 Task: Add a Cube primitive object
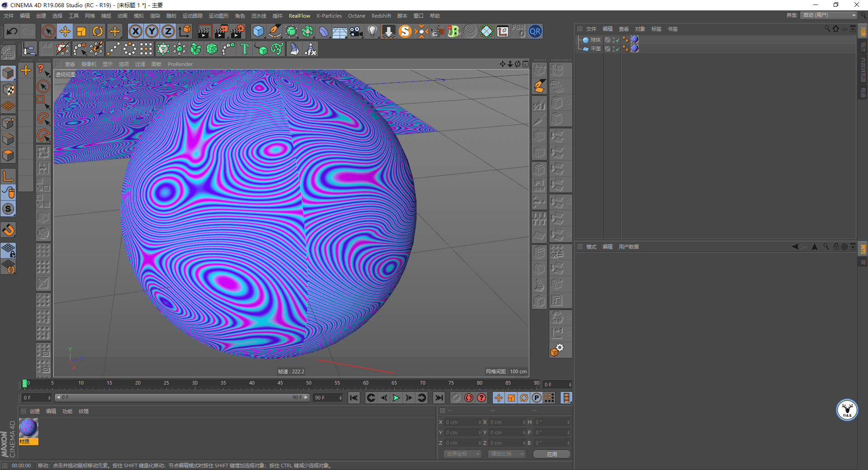coord(258,31)
